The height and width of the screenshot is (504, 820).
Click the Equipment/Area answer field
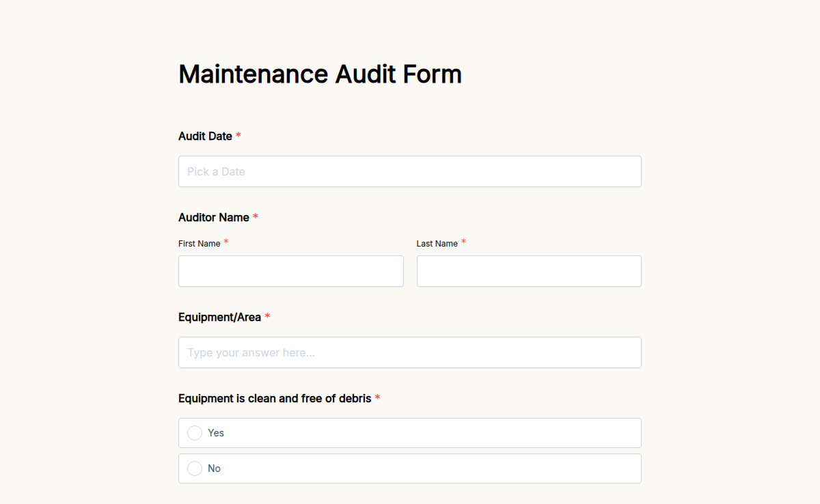[409, 352]
